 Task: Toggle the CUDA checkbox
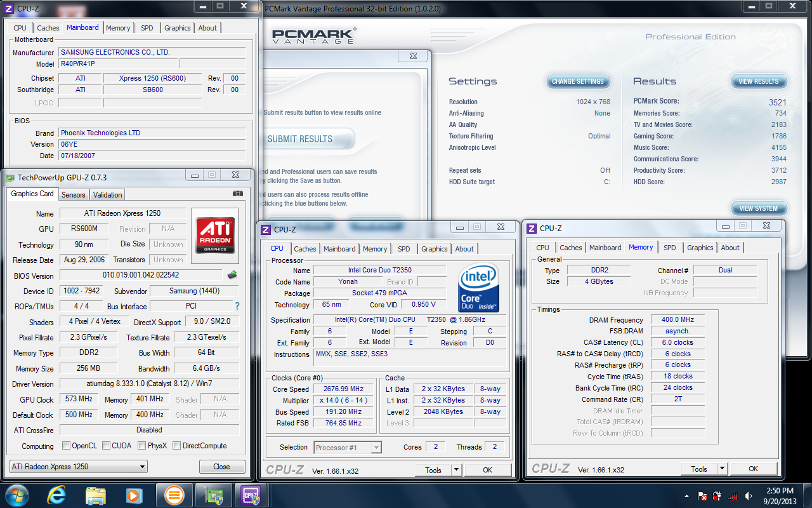click(107, 446)
